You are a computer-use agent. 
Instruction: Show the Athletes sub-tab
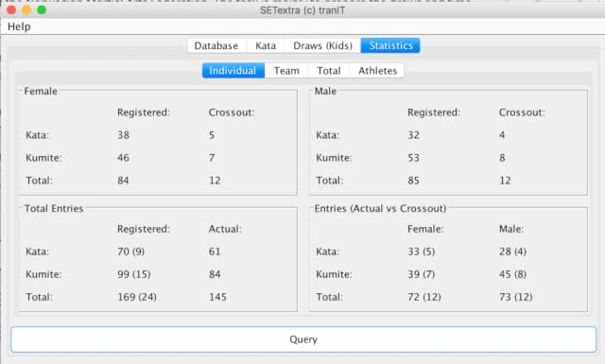pyautogui.click(x=377, y=71)
